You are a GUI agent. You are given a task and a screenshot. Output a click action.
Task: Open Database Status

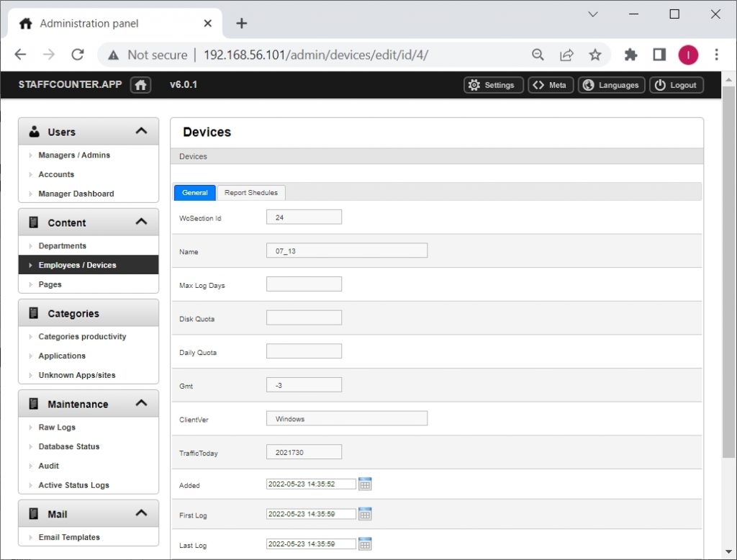point(69,447)
